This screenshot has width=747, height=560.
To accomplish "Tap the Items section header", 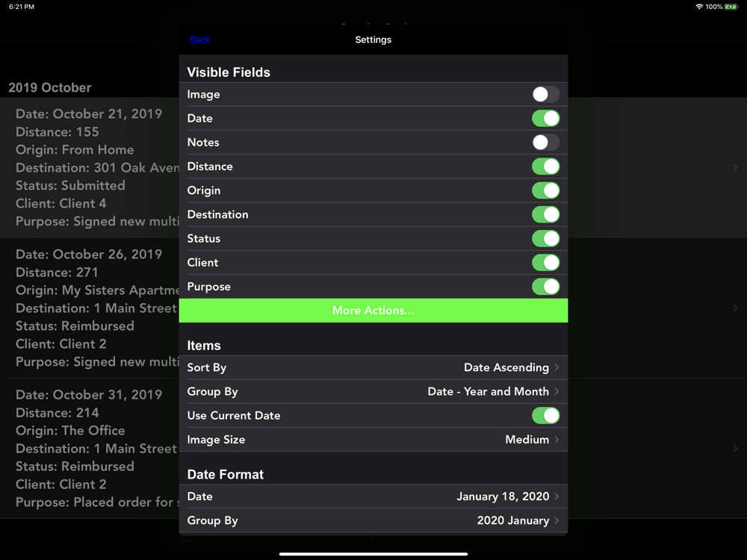I will (204, 346).
